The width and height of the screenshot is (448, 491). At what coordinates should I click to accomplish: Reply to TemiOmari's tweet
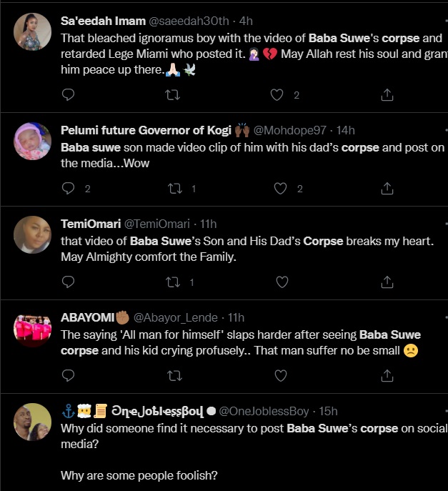pos(69,282)
